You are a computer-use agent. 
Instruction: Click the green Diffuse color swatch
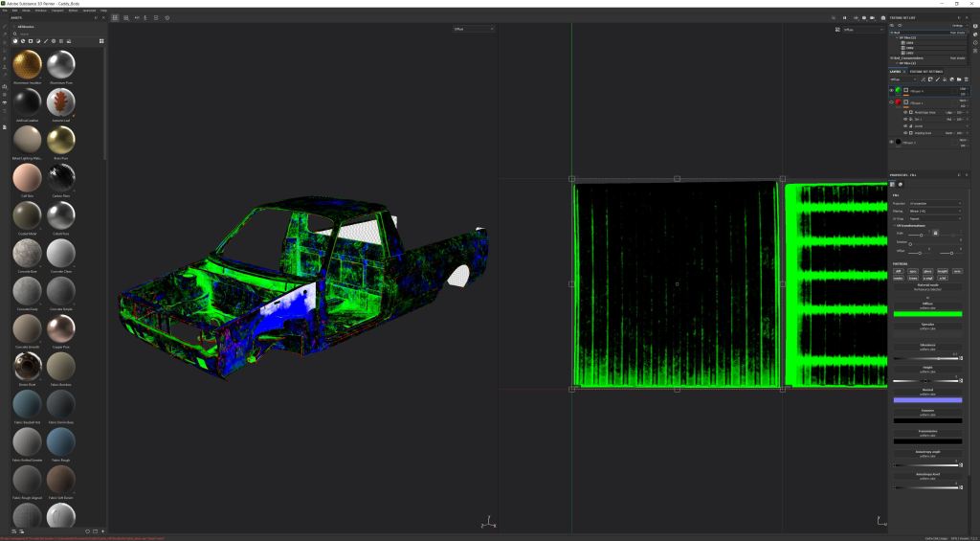(x=927, y=313)
